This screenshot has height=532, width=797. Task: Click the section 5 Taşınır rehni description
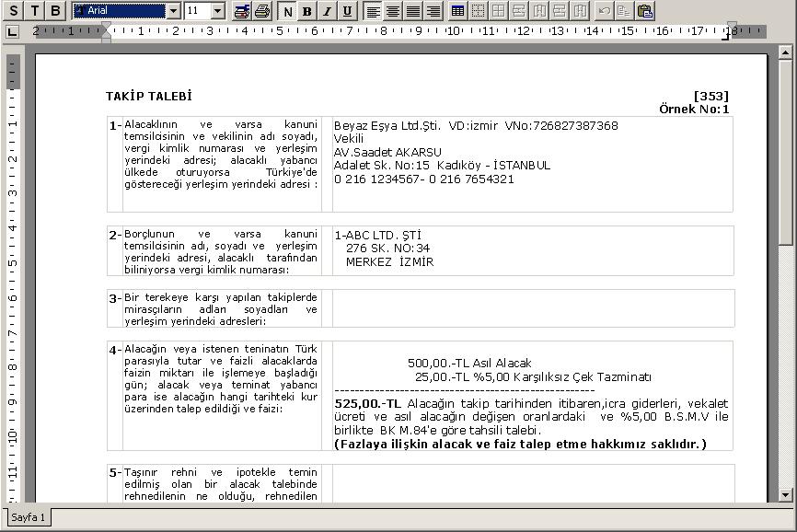(221, 484)
